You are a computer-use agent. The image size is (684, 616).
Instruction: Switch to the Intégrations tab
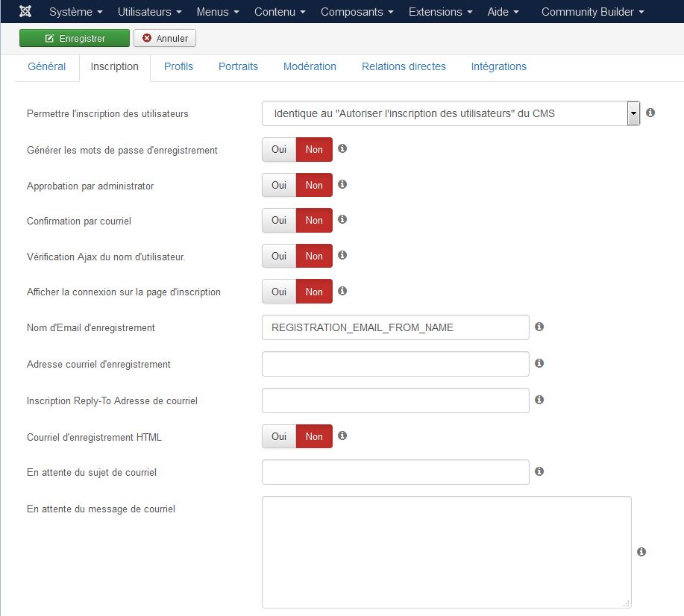pyautogui.click(x=498, y=67)
